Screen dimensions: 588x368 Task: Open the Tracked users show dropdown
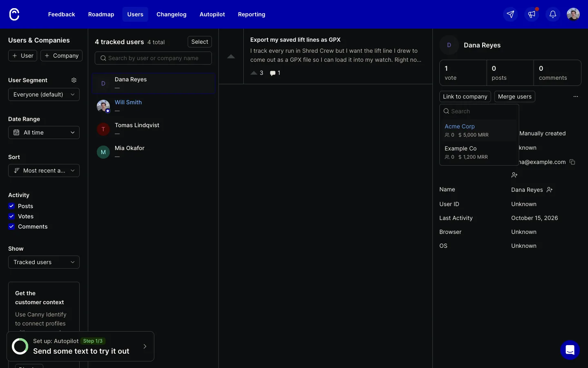(x=44, y=262)
